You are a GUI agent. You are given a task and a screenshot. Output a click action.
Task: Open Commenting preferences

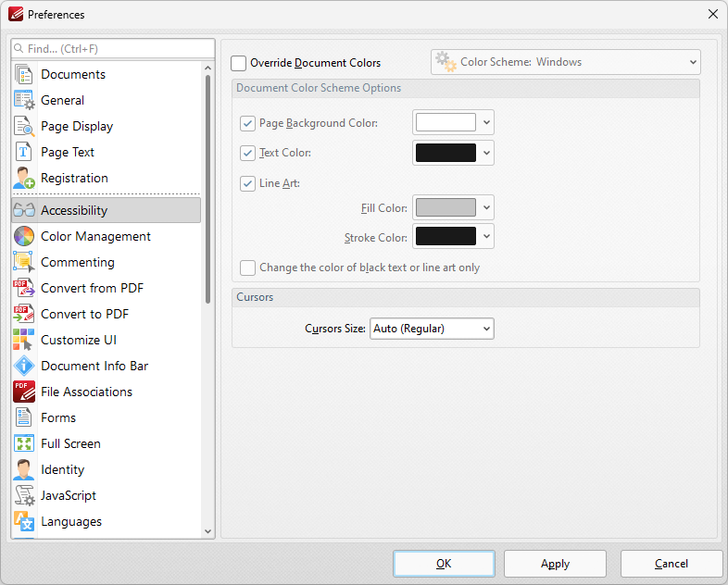107,262
